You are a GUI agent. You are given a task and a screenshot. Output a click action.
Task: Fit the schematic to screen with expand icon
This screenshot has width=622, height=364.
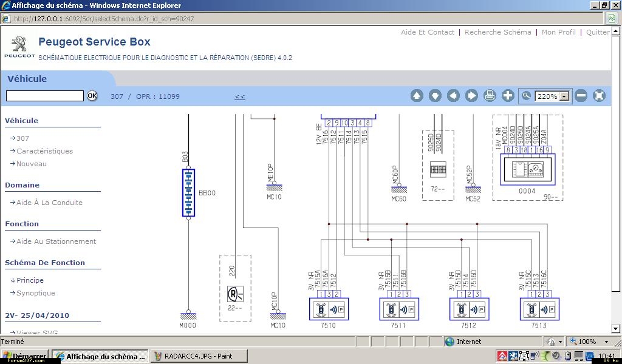(x=600, y=96)
